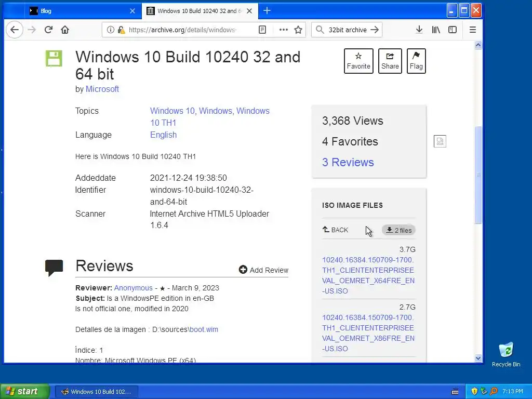Click the 4 Favorites text
Screen dimensions: 532x399
click(350, 141)
